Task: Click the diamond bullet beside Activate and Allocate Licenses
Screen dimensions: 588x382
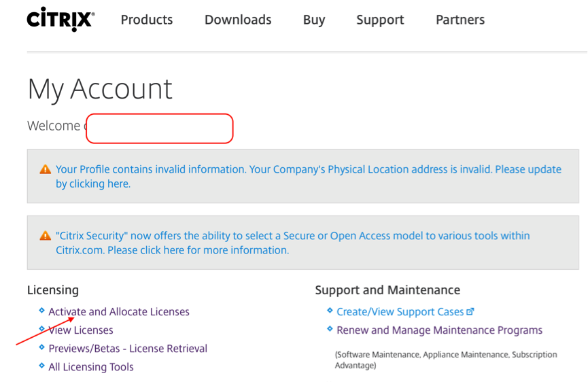Action: (x=41, y=311)
